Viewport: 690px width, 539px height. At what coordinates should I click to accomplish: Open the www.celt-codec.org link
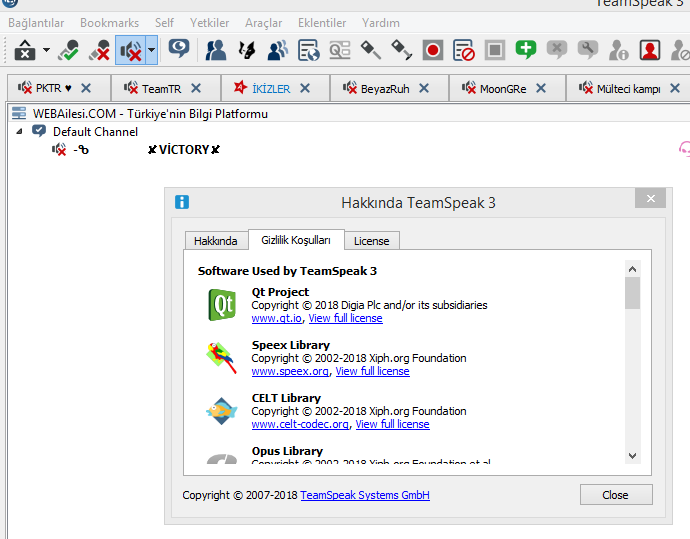300,424
